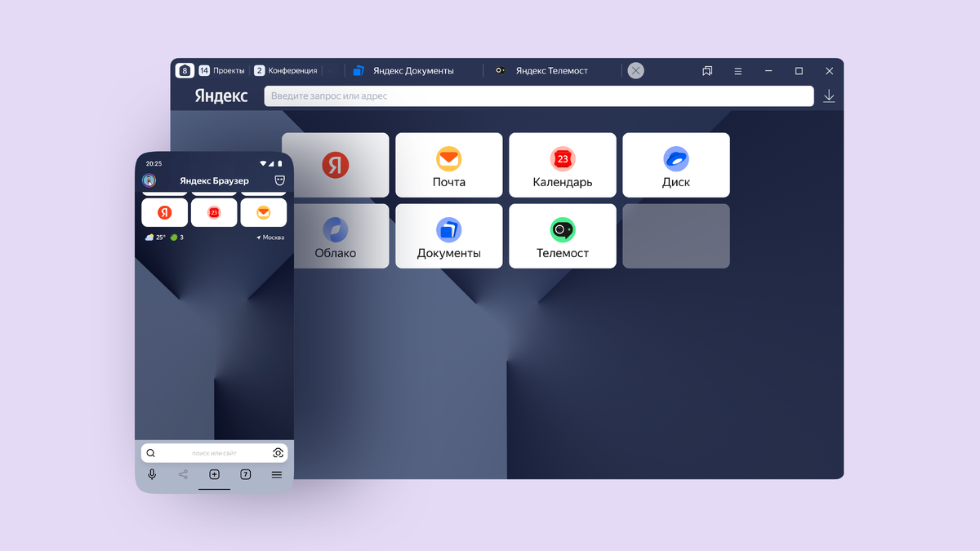The height and width of the screenshot is (551, 980).
Task: Close the desktop browser window
Action: pos(829,71)
